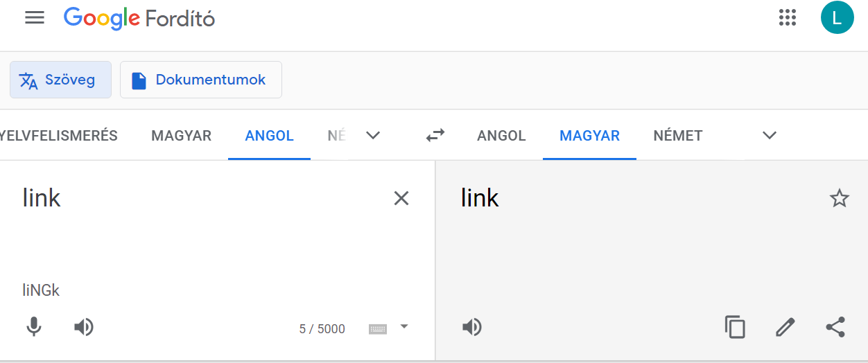Listen to the translated text audio
Image resolution: width=868 pixels, height=363 pixels.
(472, 327)
